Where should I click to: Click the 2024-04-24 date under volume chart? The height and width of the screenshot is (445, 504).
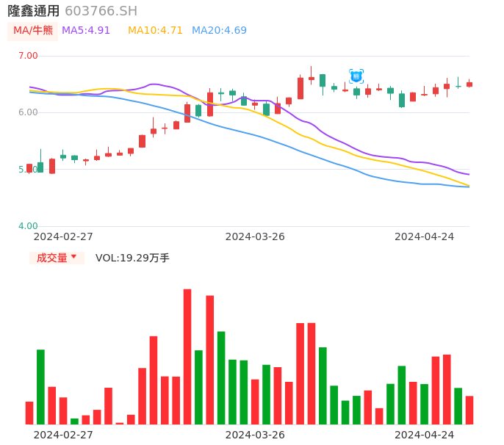tap(424, 435)
